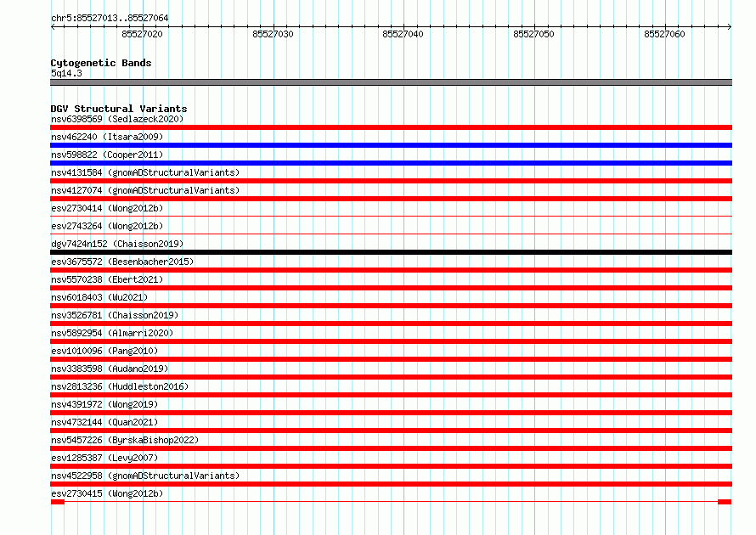Click the chr5:85527013..85527064 region label

pos(110,18)
